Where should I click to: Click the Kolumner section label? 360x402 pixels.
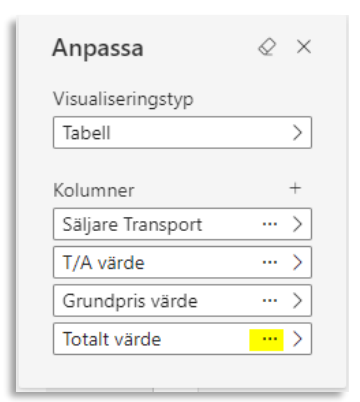pos(94,191)
